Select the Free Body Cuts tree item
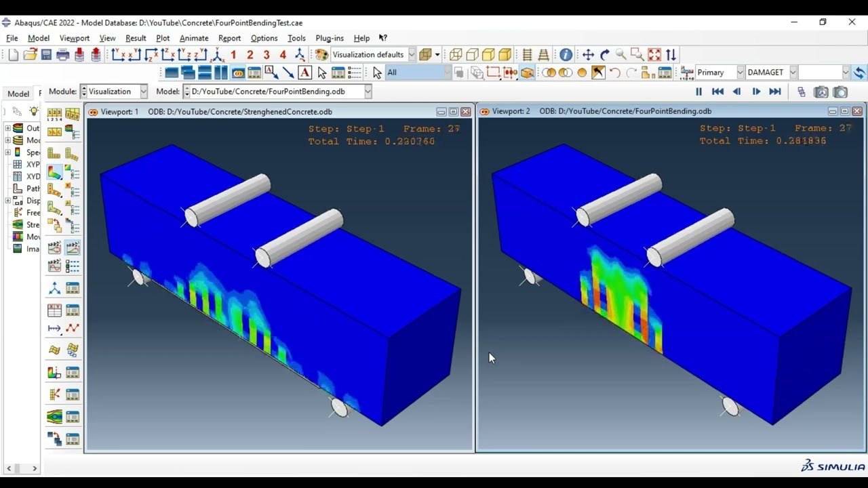Screen dimensions: 868x488 [27, 213]
